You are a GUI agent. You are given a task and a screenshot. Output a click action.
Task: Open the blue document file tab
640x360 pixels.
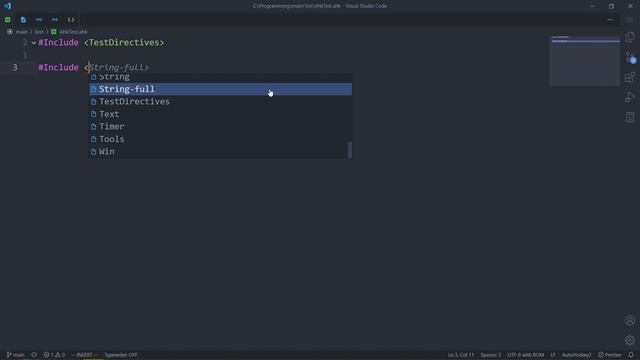(x=23, y=20)
